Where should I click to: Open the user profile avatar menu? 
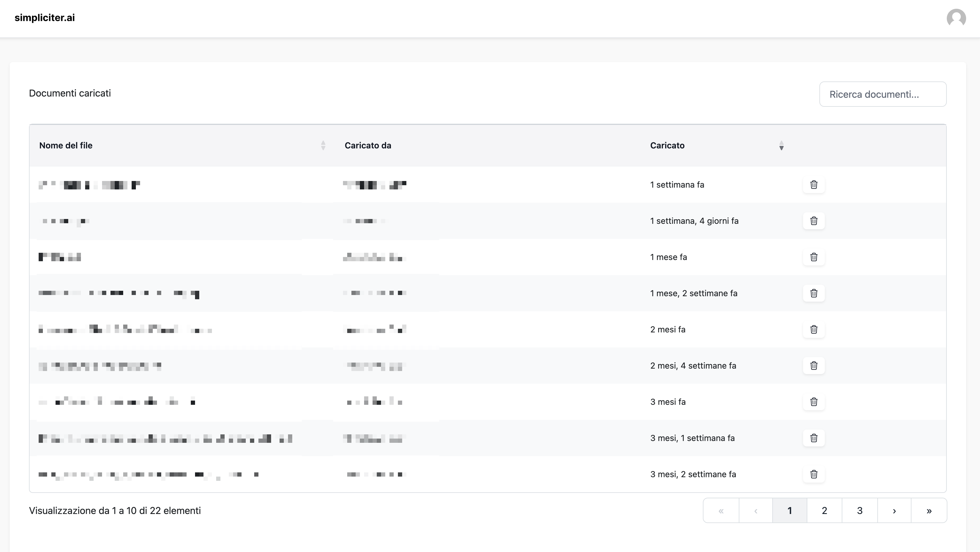(956, 18)
